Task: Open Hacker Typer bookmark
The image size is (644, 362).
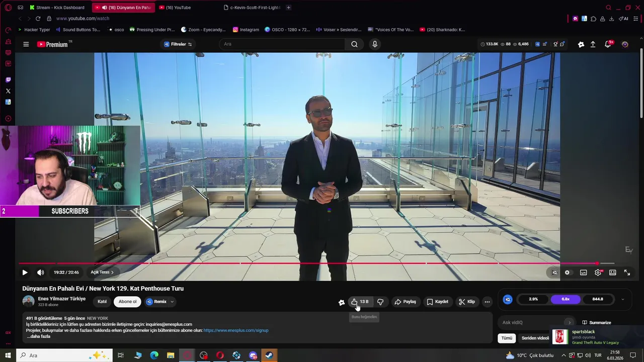Action: tap(34, 30)
